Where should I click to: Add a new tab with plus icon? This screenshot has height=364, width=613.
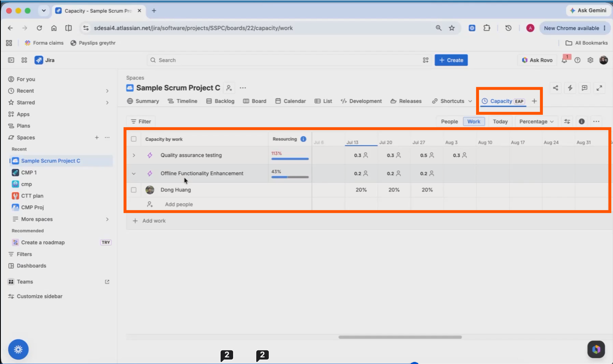534,101
